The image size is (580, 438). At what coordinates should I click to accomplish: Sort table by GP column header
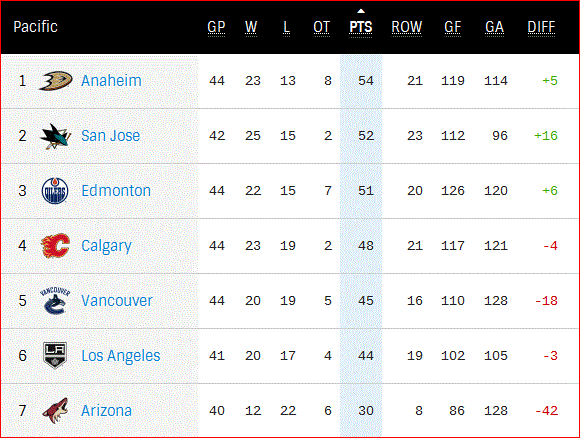(x=216, y=27)
